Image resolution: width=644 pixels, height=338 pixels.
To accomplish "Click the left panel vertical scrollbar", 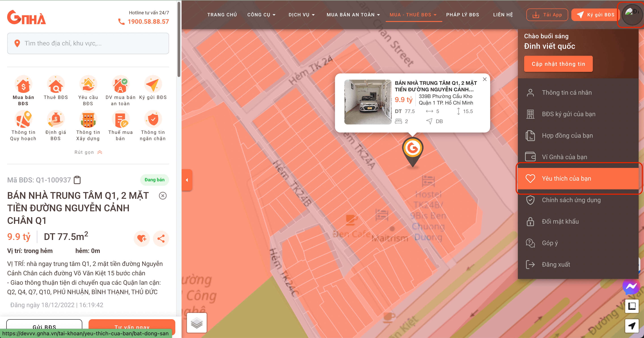I will (x=179, y=40).
